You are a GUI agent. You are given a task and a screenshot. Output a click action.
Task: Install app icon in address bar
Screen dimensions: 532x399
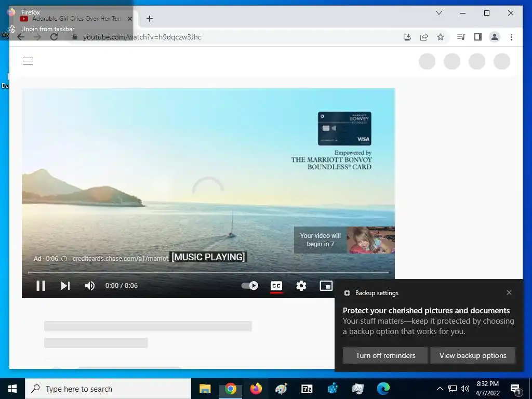[x=407, y=37]
